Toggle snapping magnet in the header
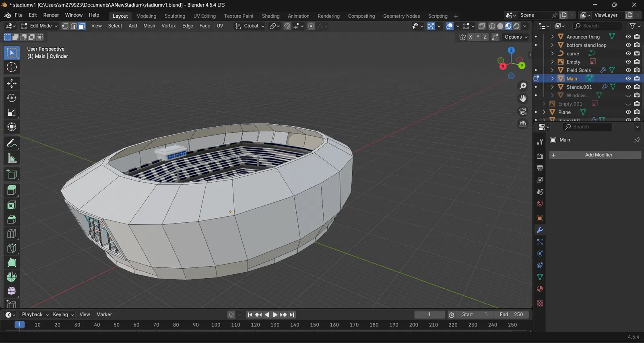The image size is (644, 343). coord(287,26)
